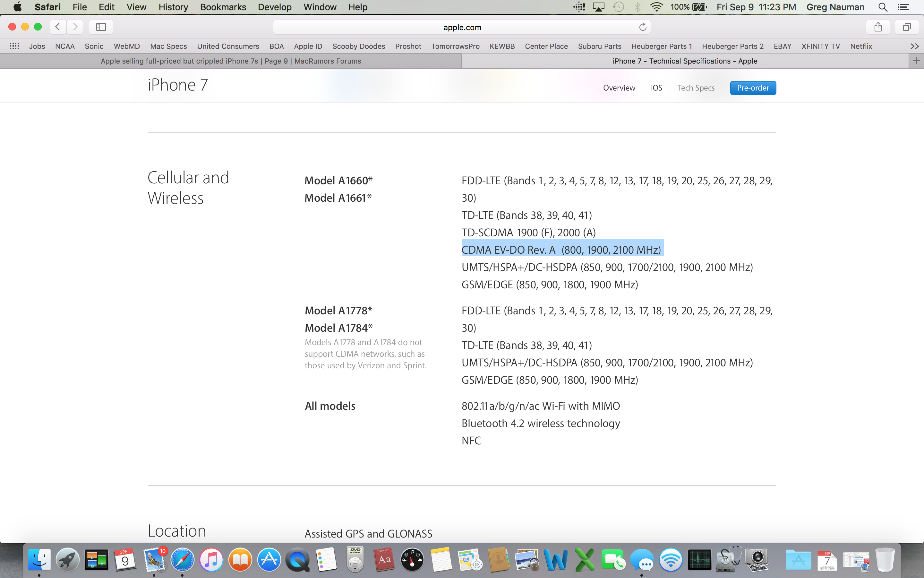This screenshot has width=924, height=578.
Task: Open Mail with 10 unread badge
Action: 154,560
